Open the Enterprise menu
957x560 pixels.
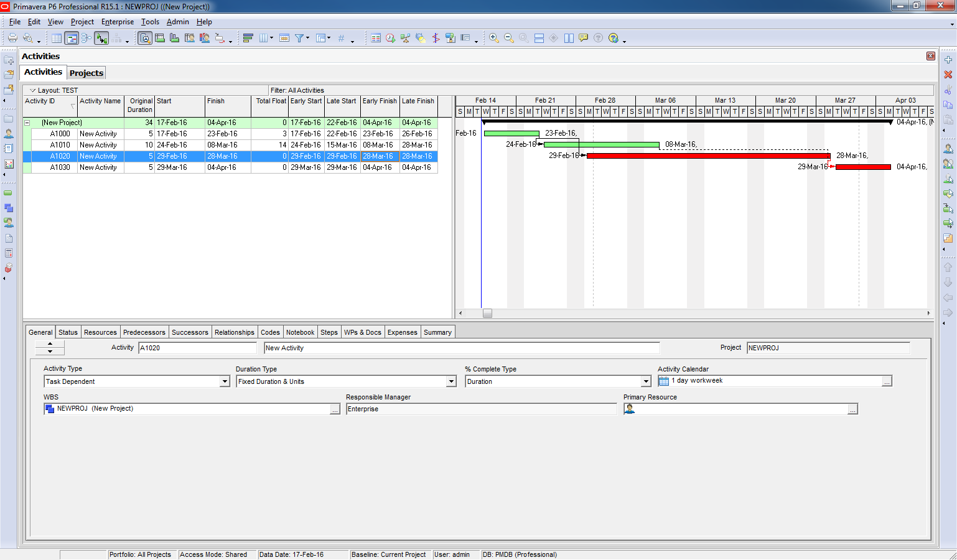pyautogui.click(x=117, y=22)
